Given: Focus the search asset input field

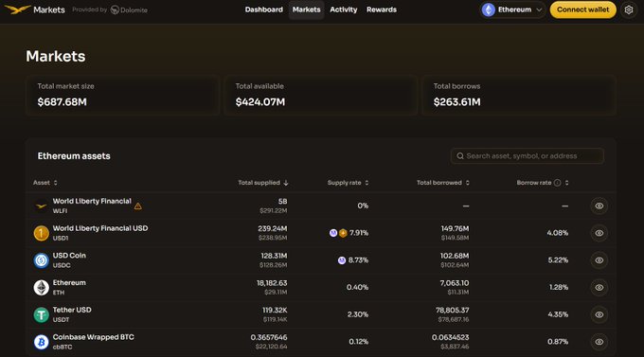Looking at the screenshot, I should point(528,156).
